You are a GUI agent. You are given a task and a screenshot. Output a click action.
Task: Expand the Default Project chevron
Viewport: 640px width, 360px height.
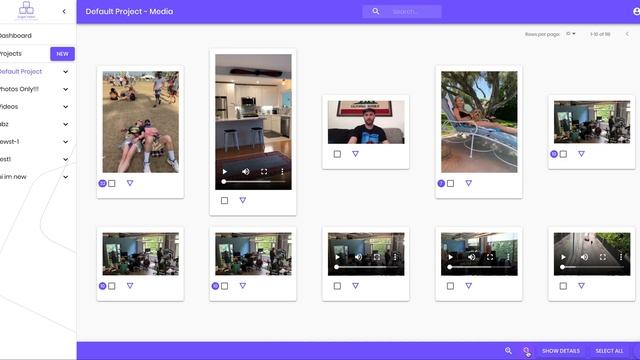point(65,72)
